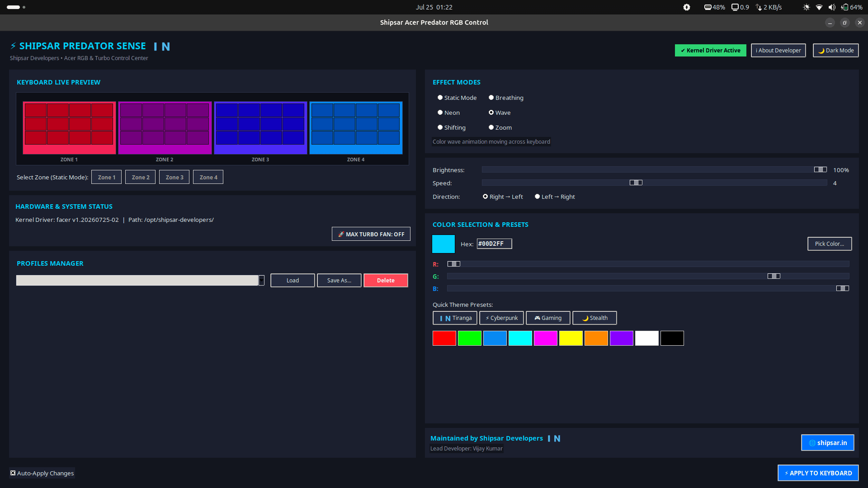Click the network speed 2 KB/s indicator
This screenshot has width=868, height=488.
(x=769, y=7)
